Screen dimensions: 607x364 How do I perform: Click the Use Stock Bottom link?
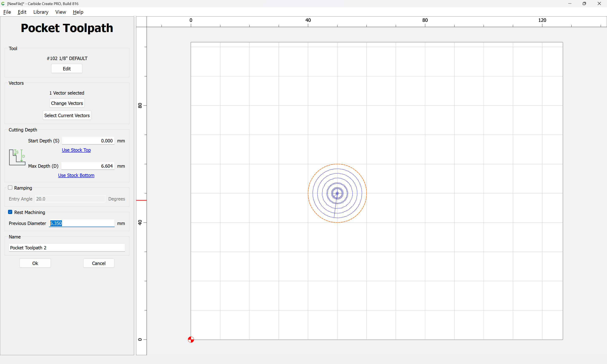pyautogui.click(x=76, y=175)
